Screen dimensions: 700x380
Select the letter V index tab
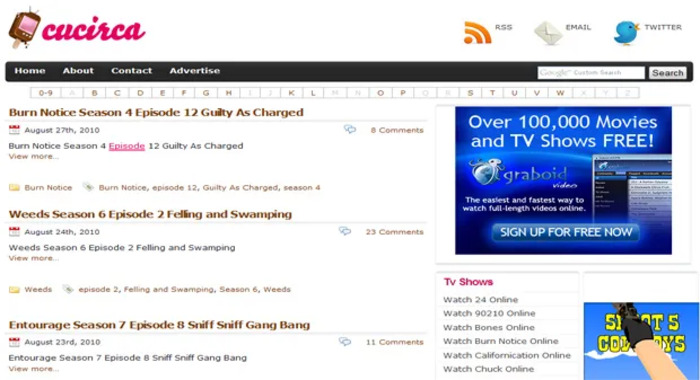coord(537,93)
